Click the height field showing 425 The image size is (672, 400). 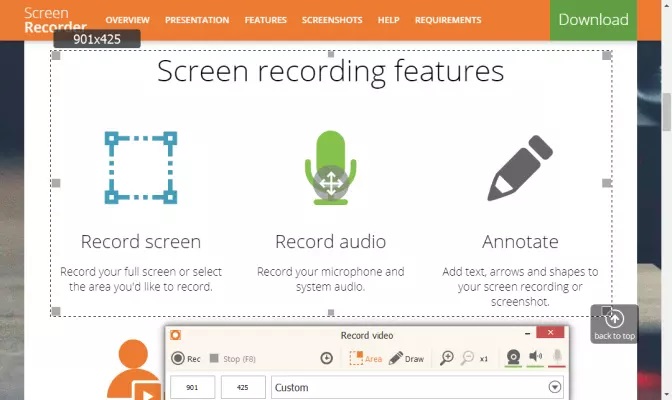(x=243, y=387)
